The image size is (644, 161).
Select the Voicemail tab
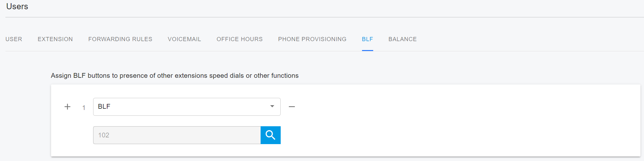click(184, 39)
